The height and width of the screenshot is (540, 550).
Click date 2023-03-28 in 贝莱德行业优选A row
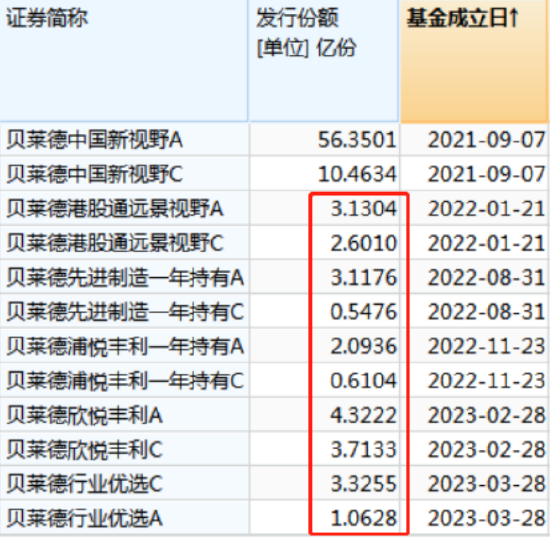[487, 518]
